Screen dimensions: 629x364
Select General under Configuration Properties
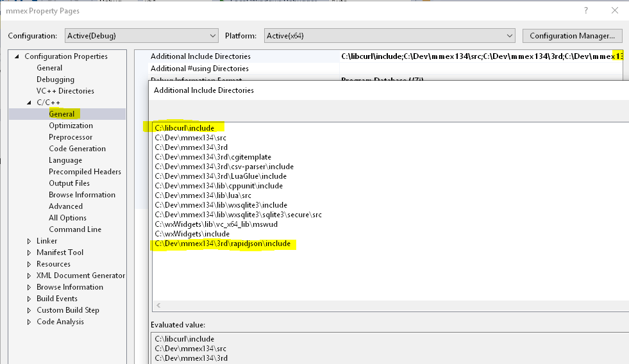pos(49,68)
